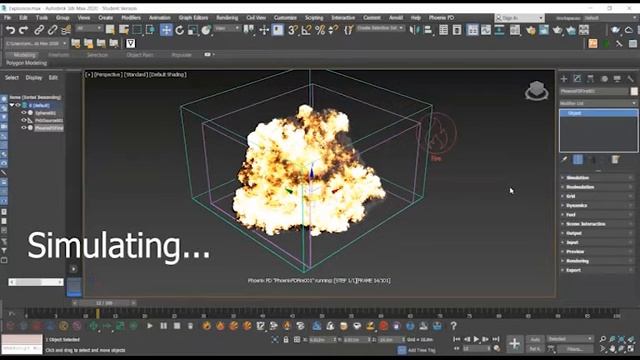
Task: Click the object color swatch beside name
Action: click(634, 91)
